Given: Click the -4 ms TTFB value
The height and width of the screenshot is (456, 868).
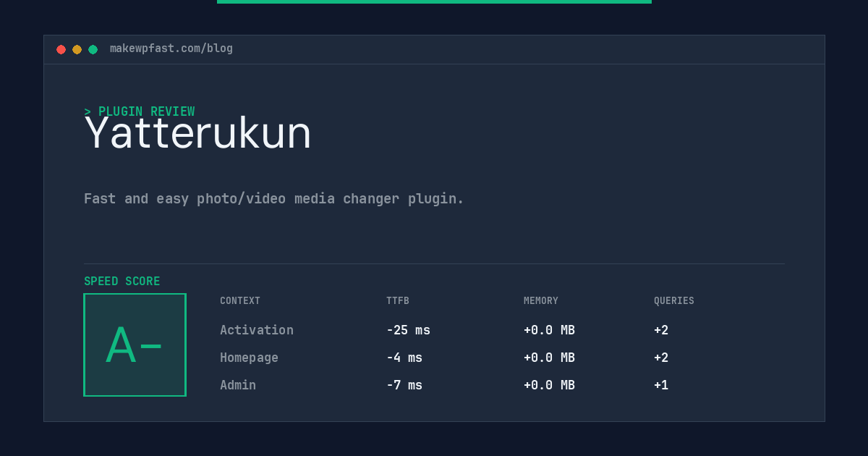Looking at the screenshot, I should click(x=404, y=358).
